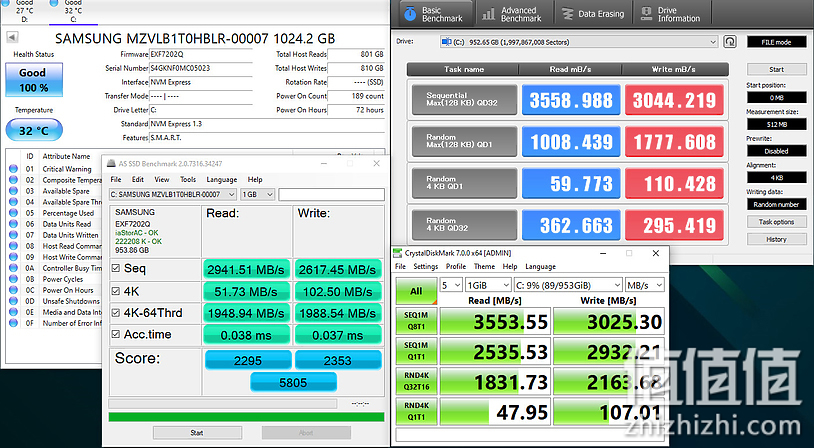Screen dimensions: 814x448
Task: Toggle the Acc.time checkbox in AS SSD
Action: [116, 335]
